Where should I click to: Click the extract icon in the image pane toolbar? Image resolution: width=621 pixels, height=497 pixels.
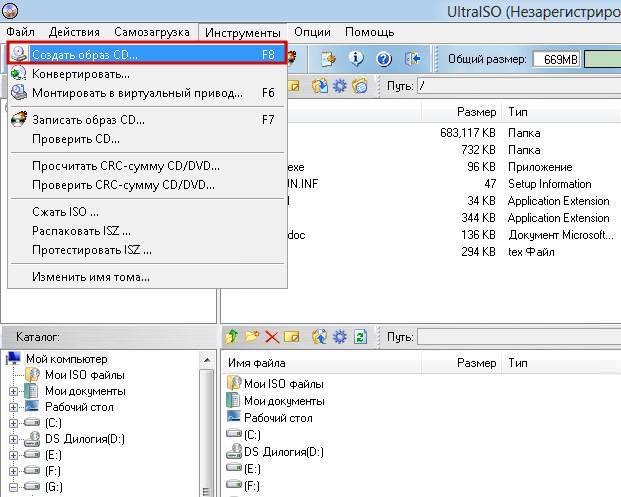tap(320, 86)
